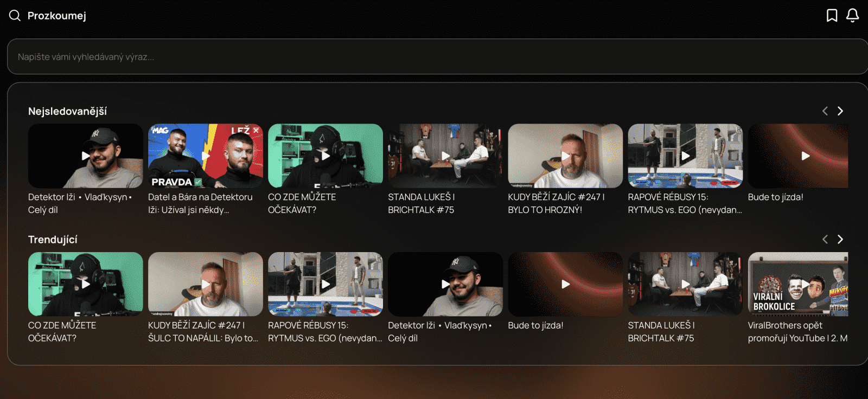Image resolution: width=868 pixels, height=399 pixels.
Task: Open title 'KUDY BĚŽÍ ZAJÍC #247 I ŠULC TO NAPÁLIL'
Action: click(203, 332)
